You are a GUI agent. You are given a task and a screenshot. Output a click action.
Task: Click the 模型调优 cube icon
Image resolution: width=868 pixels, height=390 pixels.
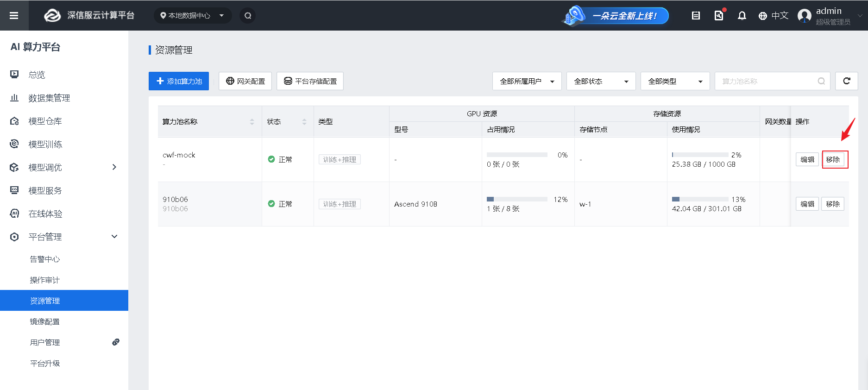[14, 167]
